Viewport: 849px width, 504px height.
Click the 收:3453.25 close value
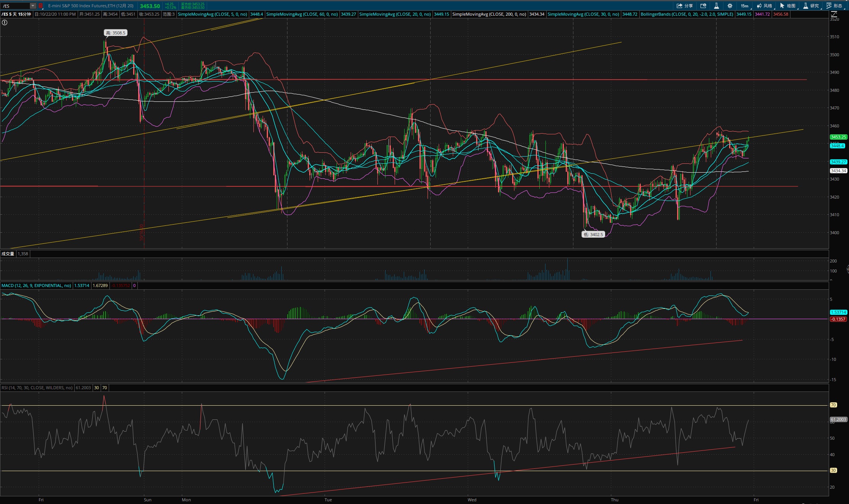(149, 14)
